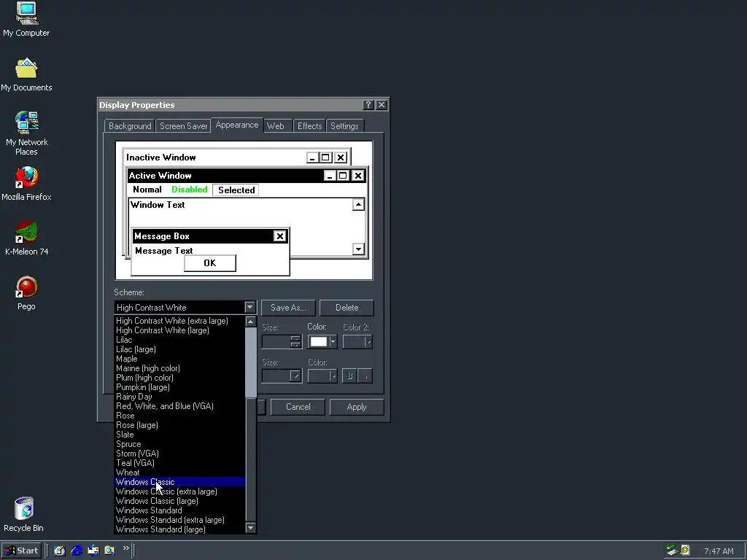Pick the Rose (large) scheme
Viewport: 747px width, 560px height.
click(x=179, y=425)
